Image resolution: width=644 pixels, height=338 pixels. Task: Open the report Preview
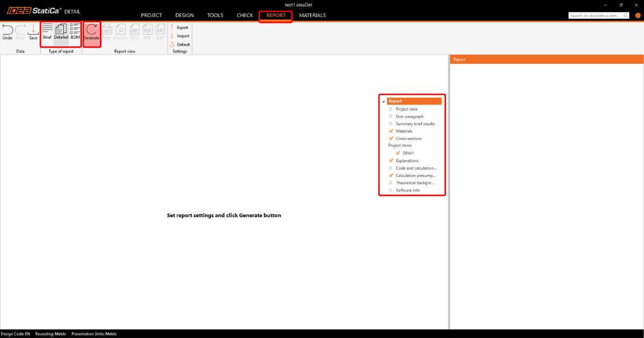pos(121,32)
